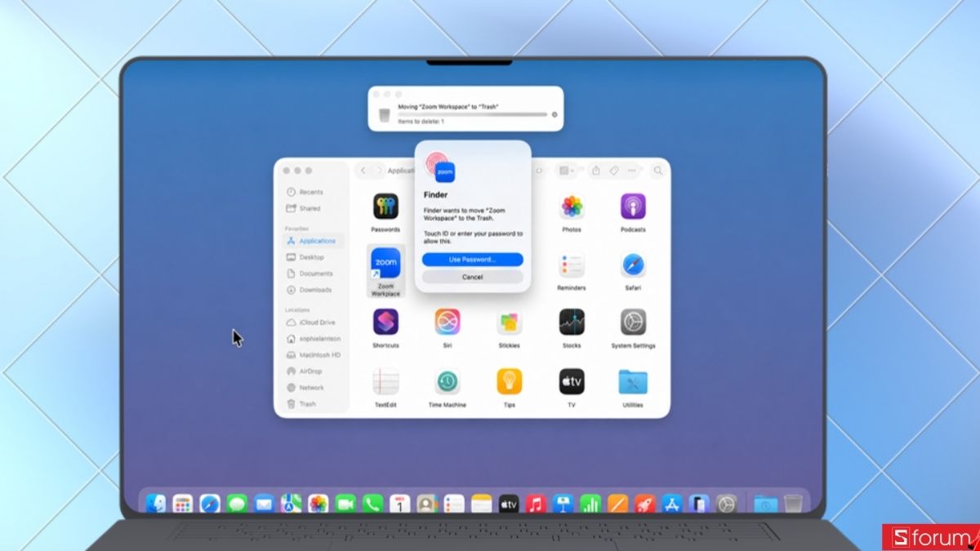Launch the Shortcuts app
This screenshot has width=980, height=551.
tap(385, 322)
